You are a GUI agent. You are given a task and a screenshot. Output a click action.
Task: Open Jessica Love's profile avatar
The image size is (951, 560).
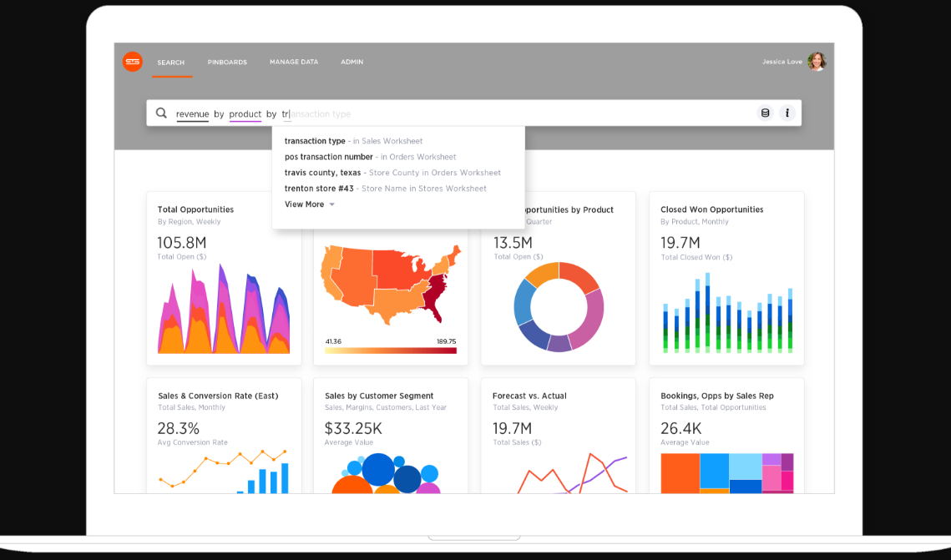point(817,62)
